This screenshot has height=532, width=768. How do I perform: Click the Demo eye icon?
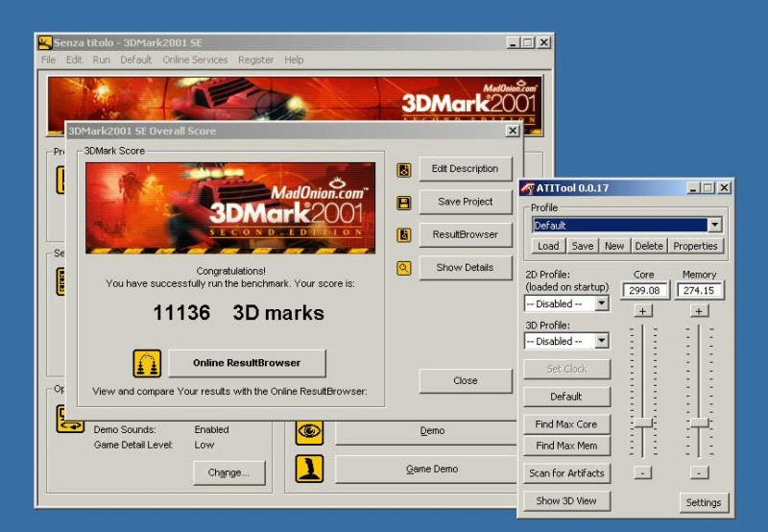[309, 431]
